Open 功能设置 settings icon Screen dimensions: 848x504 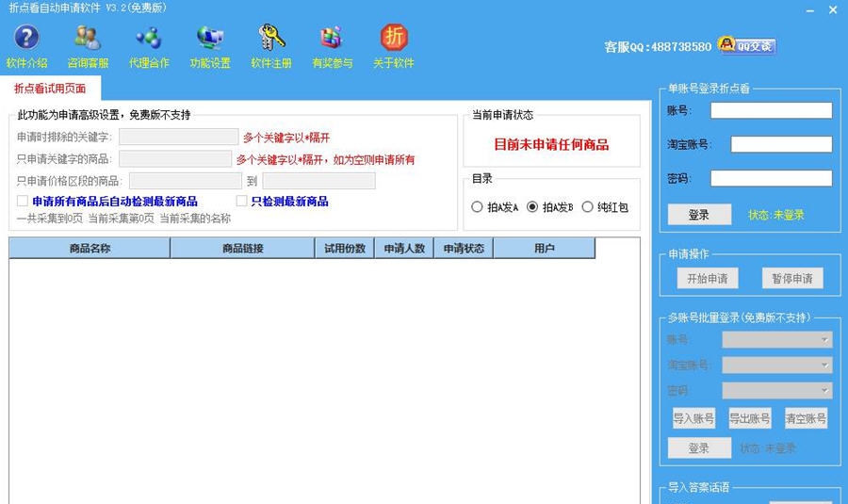210,38
